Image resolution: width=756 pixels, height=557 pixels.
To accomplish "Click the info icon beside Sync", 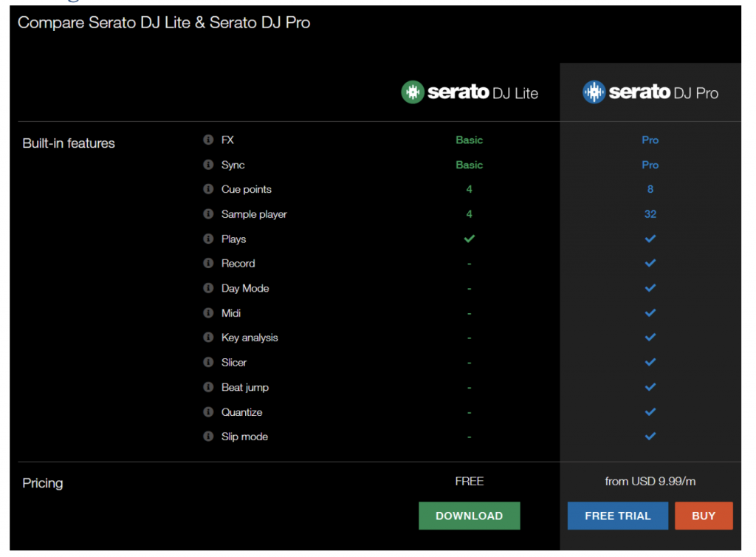I will [x=207, y=165].
